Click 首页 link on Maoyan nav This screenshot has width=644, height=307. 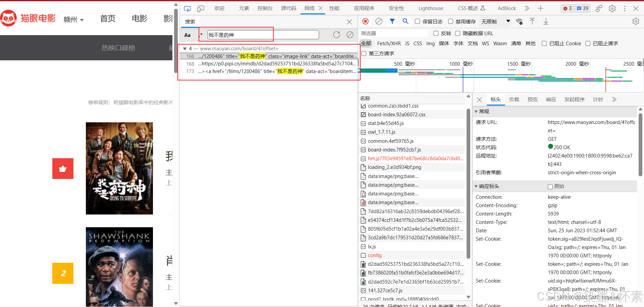click(108, 19)
